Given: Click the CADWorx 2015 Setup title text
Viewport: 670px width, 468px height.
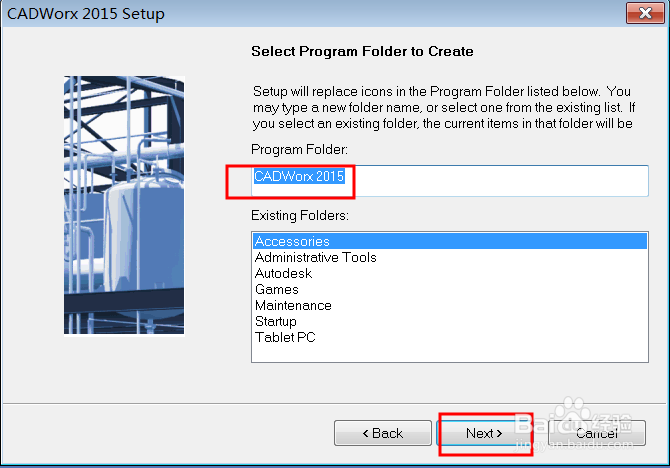Looking at the screenshot, I should [x=85, y=14].
